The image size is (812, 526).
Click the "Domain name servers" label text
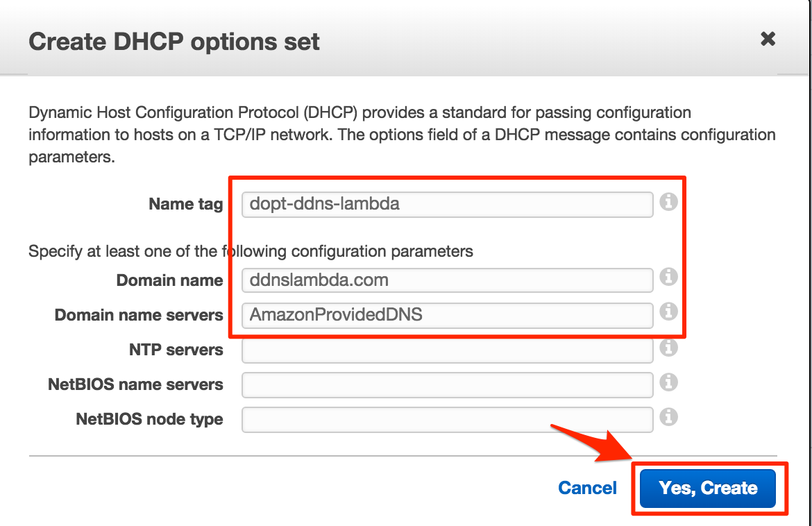(x=139, y=315)
